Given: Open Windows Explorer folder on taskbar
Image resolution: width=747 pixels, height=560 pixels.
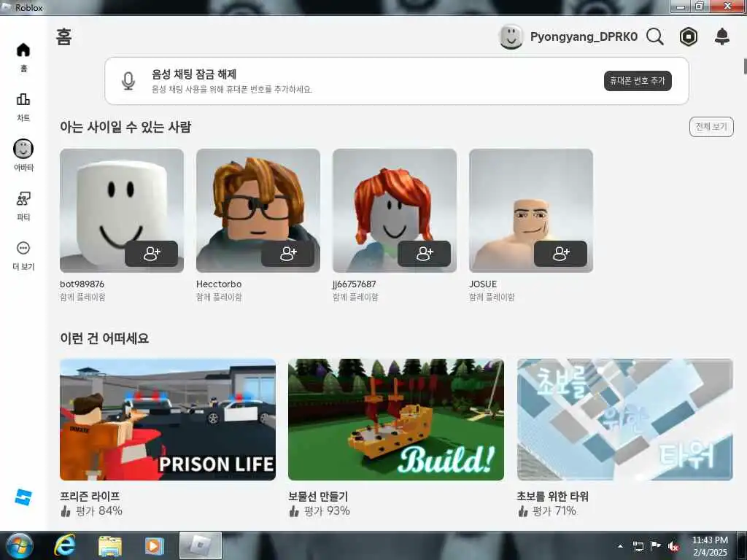Looking at the screenshot, I should pos(109,546).
